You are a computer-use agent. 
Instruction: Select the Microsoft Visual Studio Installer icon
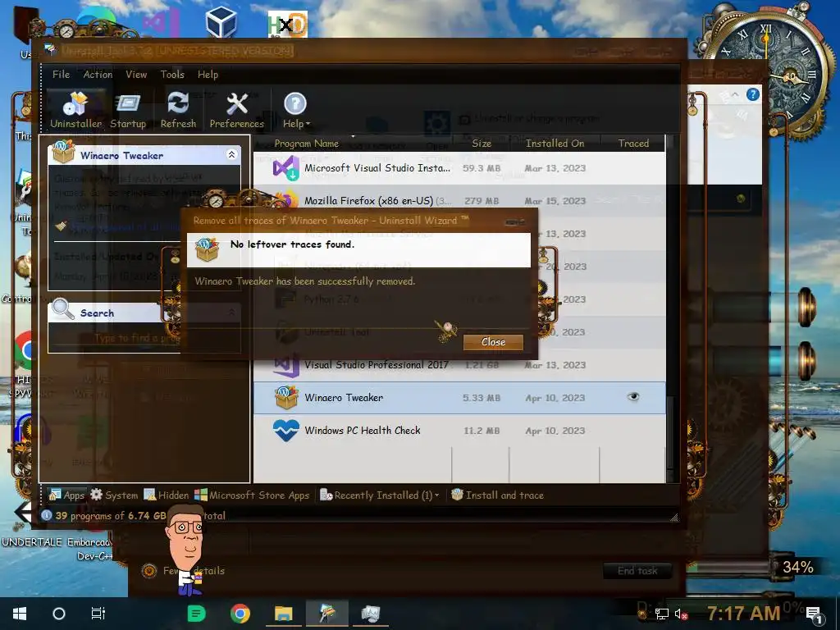point(286,168)
